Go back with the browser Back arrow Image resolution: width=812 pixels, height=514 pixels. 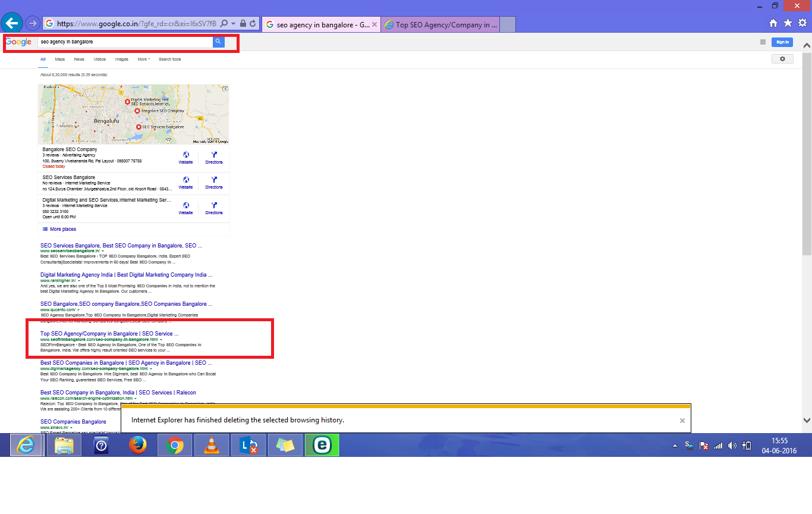[x=12, y=24]
